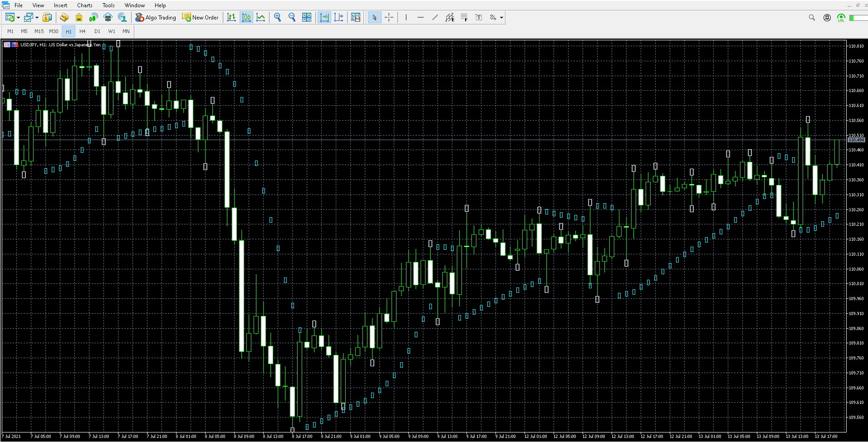868x442 pixels.
Task: Toggle Algo Trading
Action: click(156, 17)
